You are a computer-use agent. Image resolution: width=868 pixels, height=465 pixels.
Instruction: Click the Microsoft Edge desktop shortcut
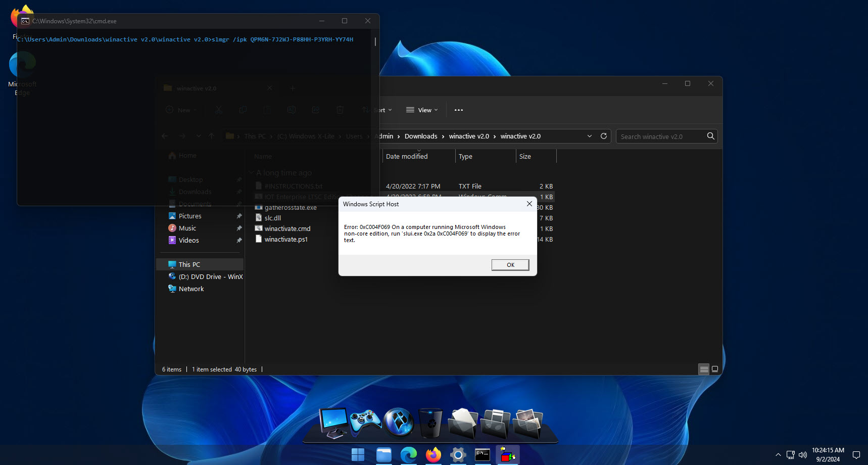coord(22,73)
